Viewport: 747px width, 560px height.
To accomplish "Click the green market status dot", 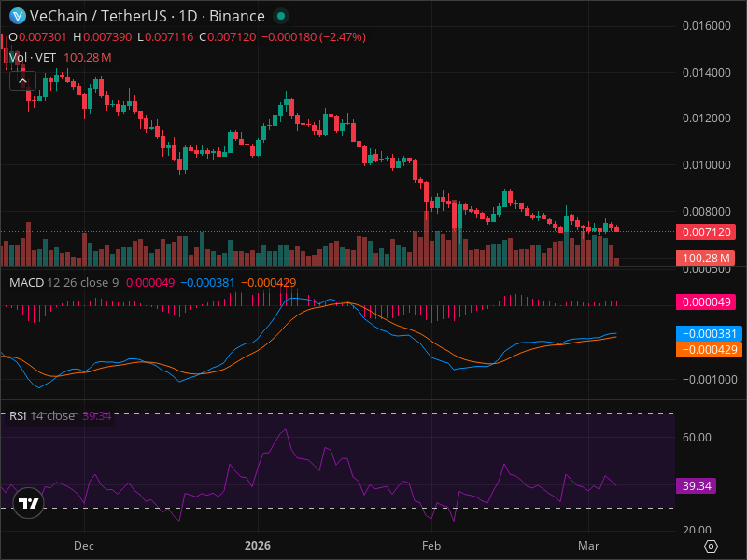I will pyautogui.click(x=281, y=16).
